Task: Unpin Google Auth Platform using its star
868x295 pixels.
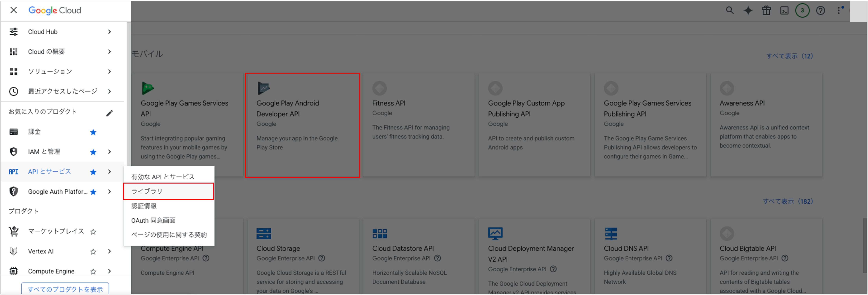Action: tap(93, 192)
